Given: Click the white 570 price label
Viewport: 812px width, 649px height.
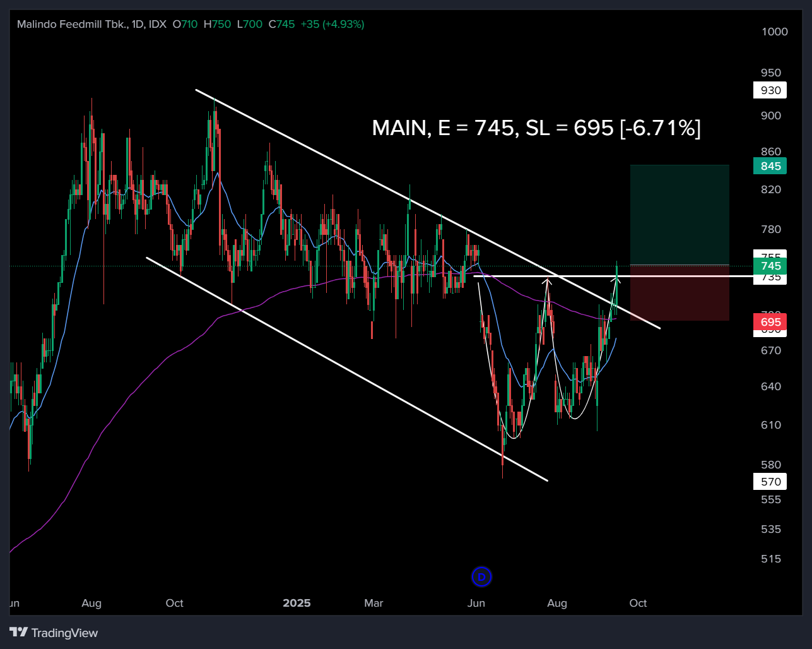Looking at the screenshot, I should [x=770, y=482].
